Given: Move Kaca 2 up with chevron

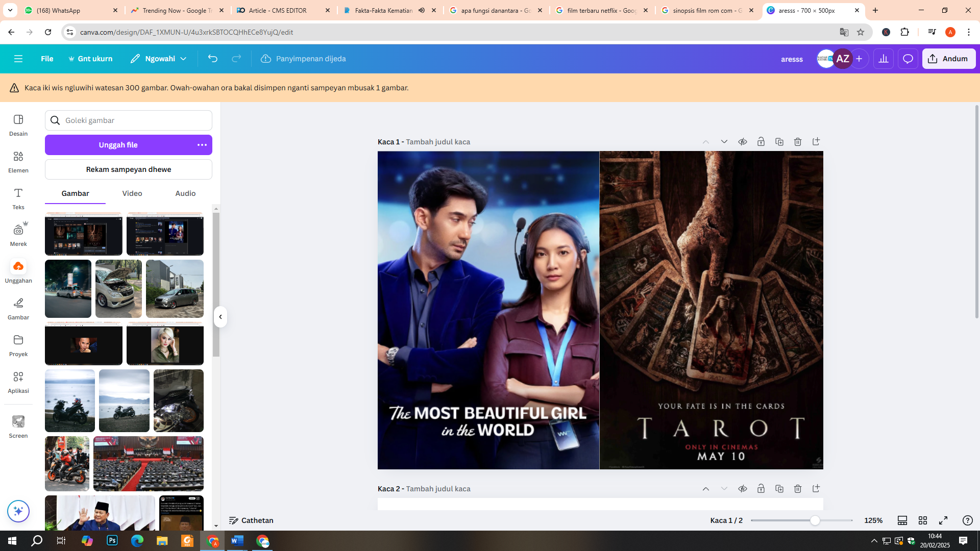Looking at the screenshot, I should pyautogui.click(x=706, y=489).
